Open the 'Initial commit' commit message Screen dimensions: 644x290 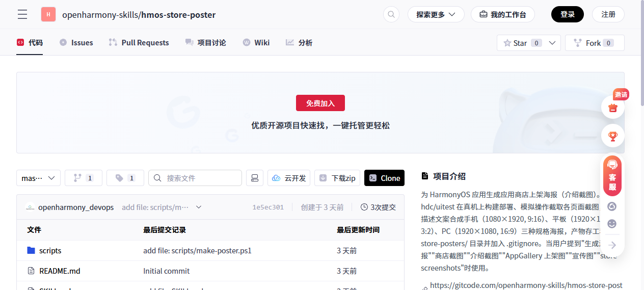pyautogui.click(x=166, y=271)
